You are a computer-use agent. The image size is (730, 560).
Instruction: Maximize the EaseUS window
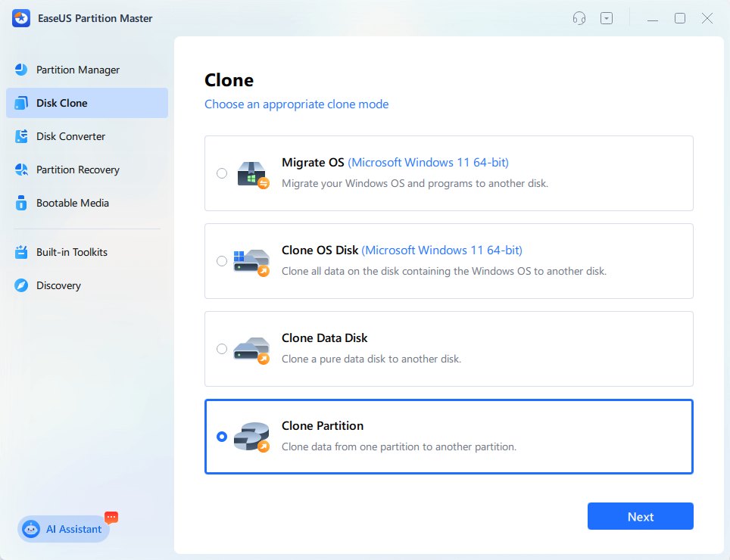(680, 19)
